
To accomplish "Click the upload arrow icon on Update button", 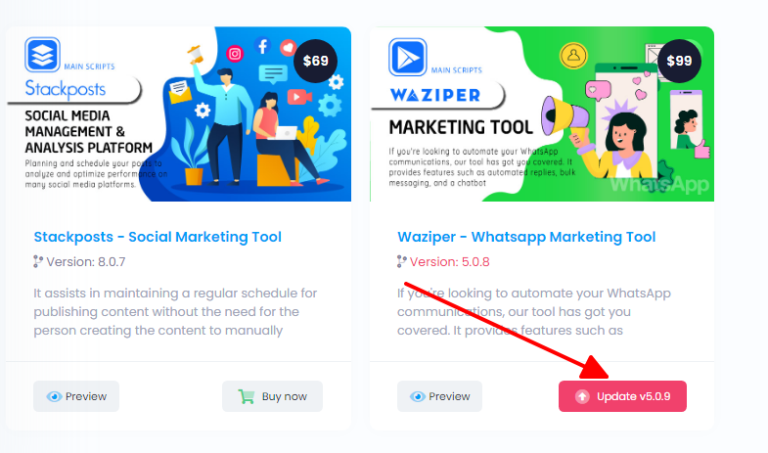I will (582, 396).
